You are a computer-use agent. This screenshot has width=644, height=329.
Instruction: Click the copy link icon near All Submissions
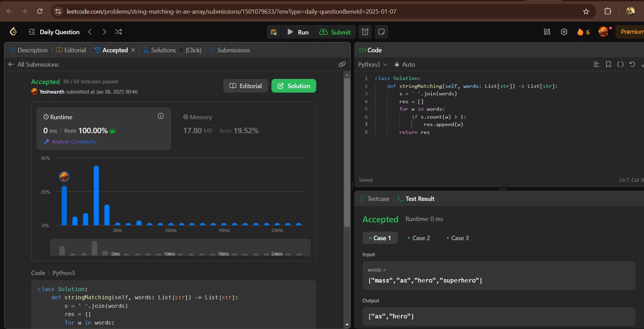pyautogui.click(x=342, y=64)
